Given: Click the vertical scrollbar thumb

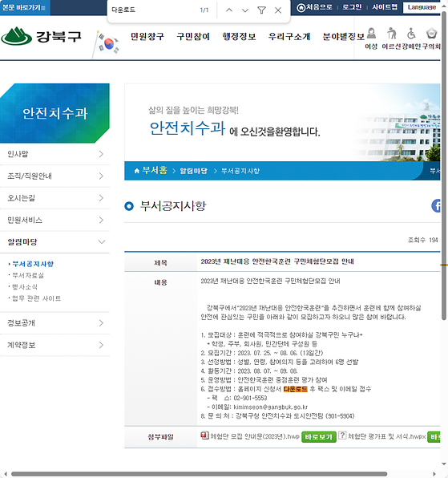Looking at the screenshot, I should tap(444, 166).
